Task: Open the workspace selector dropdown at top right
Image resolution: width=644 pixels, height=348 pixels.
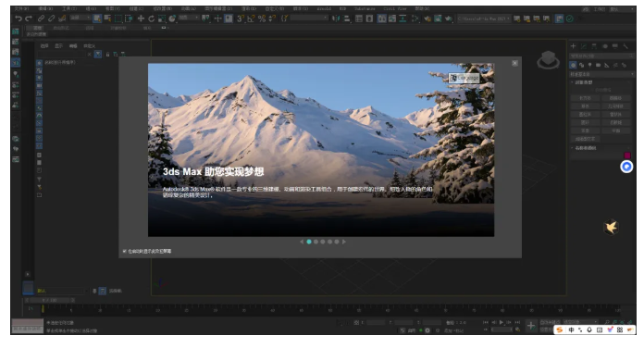Action: 623,9
